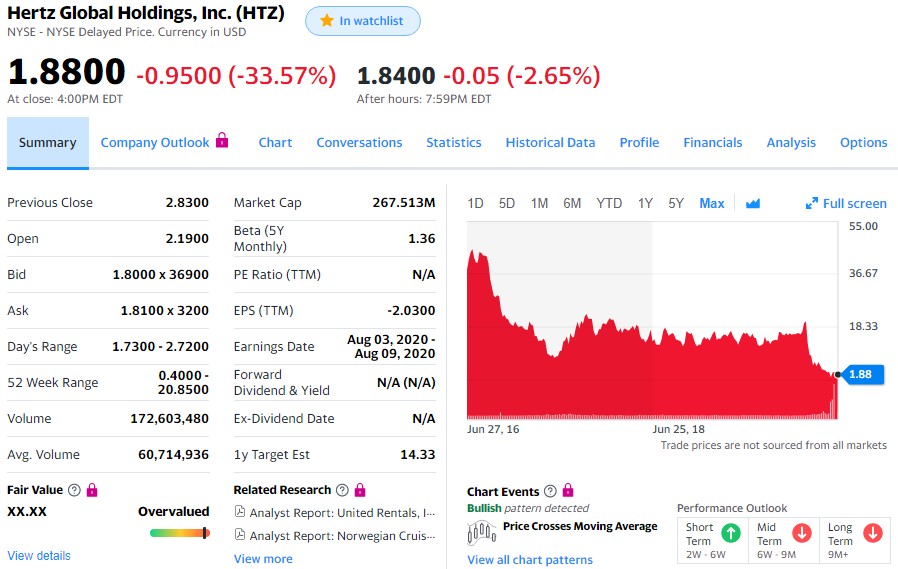Viewport: 898px width, 569px height.
Task: Select the 1M chart range
Action: point(539,203)
